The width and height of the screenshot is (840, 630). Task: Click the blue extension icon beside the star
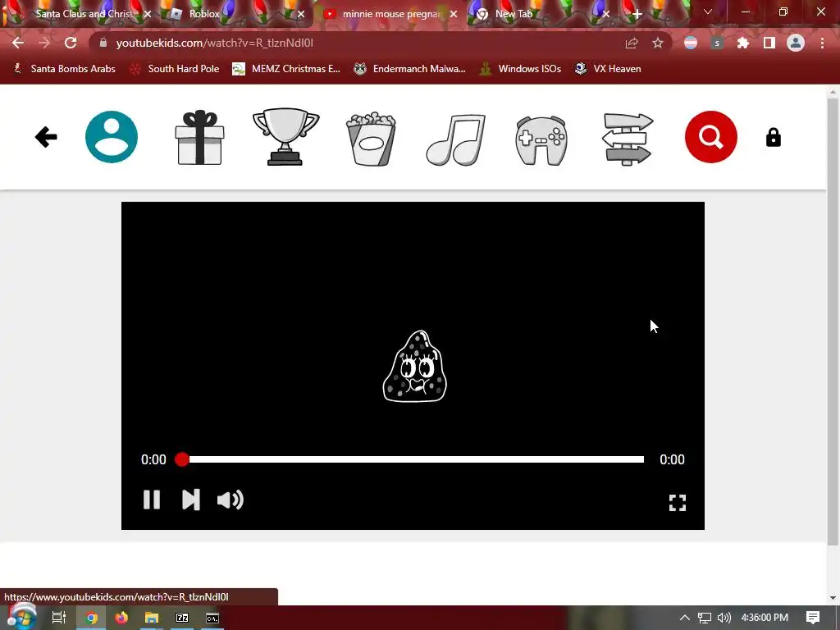tap(691, 43)
